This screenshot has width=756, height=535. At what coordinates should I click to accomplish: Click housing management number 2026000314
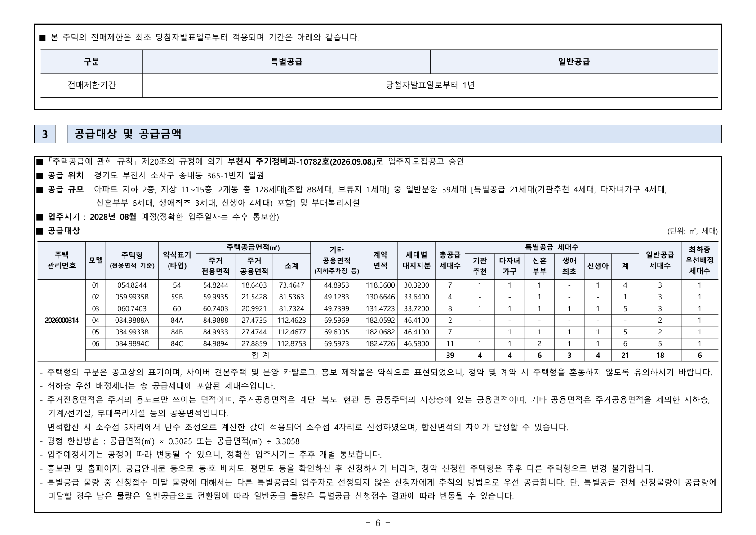[x=62, y=320]
